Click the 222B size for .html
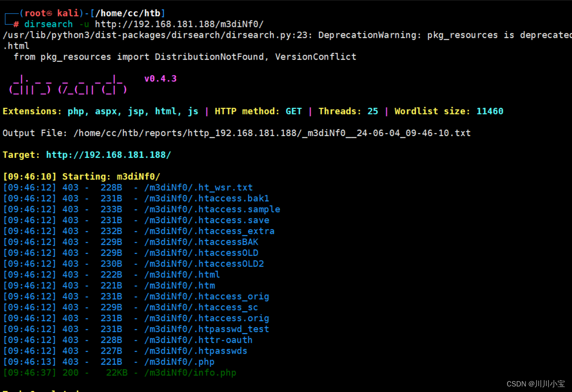This screenshot has width=572, height=392. point(111,275)
